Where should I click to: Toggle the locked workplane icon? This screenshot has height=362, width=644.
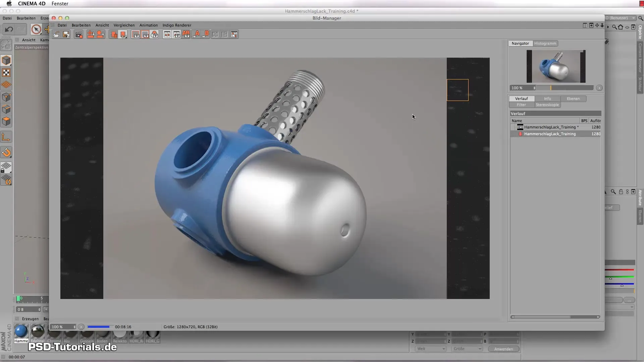click(6, 168)
